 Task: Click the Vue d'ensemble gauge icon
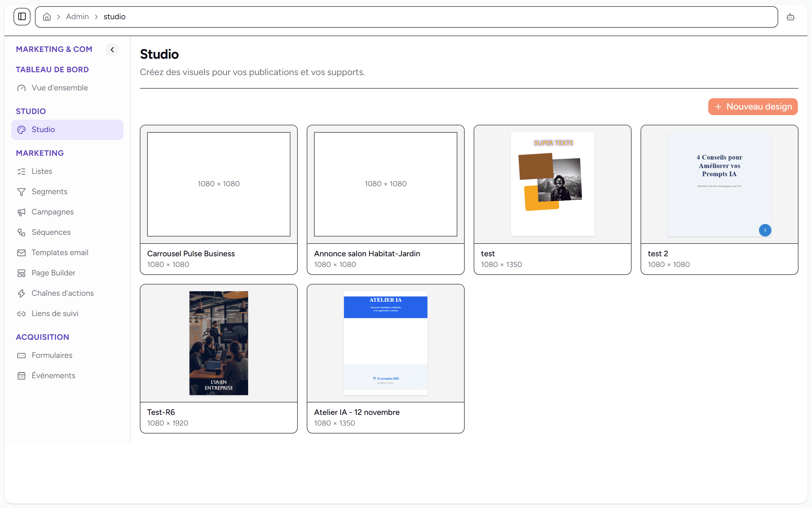[21, 88]
